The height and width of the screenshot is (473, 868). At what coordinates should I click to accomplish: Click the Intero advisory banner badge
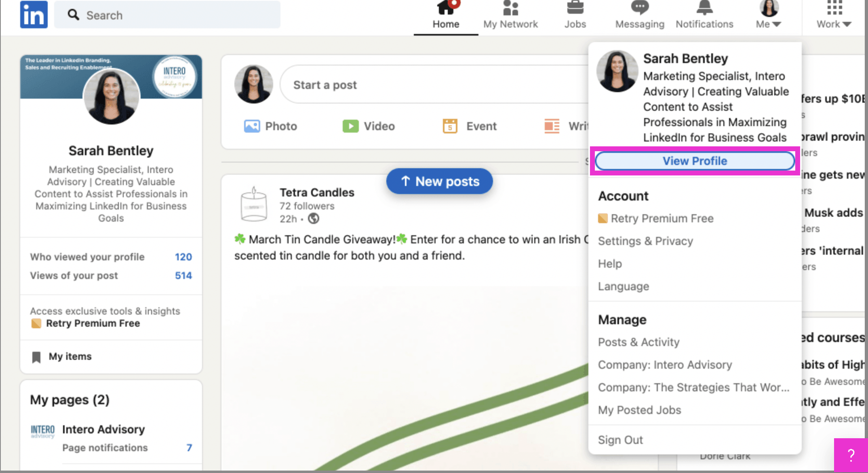[x=175, y=77]
